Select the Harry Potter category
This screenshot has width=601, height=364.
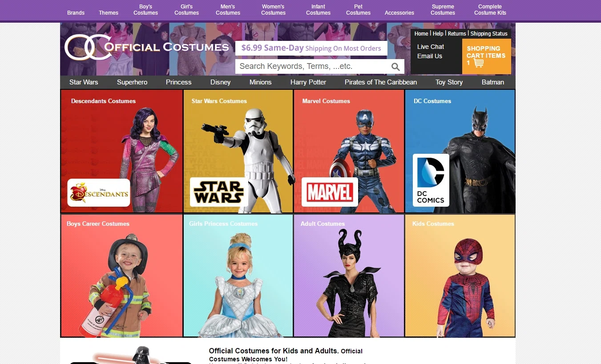(x=308, y=82)
